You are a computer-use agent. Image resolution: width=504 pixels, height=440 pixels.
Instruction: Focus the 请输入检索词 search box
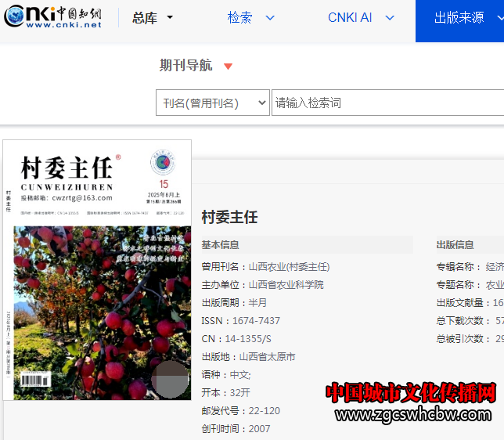[387, 103]
